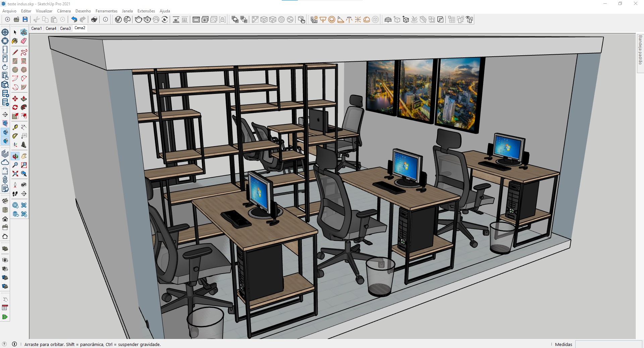Switch to the Cena1 scene tab

[36, 28]
